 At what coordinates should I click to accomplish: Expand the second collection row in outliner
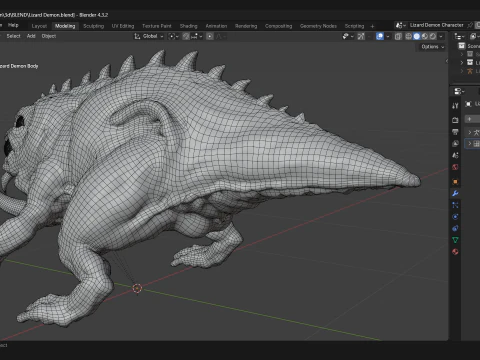tap(462, 62)
